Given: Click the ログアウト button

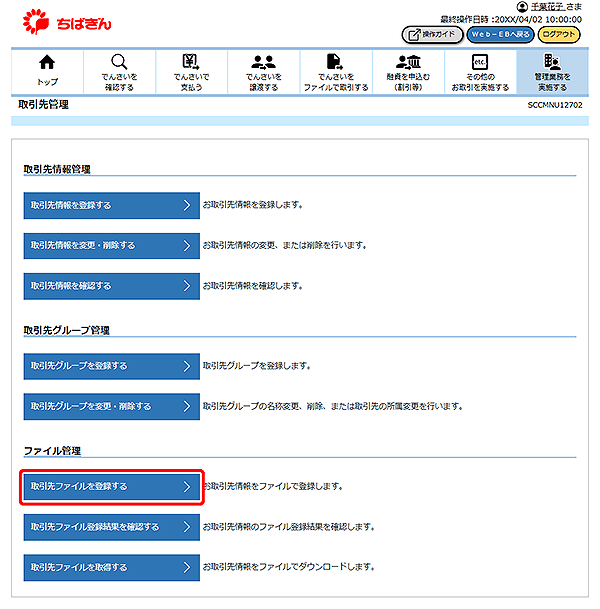Looking at the screenshot, I should (x=559, y=35).
